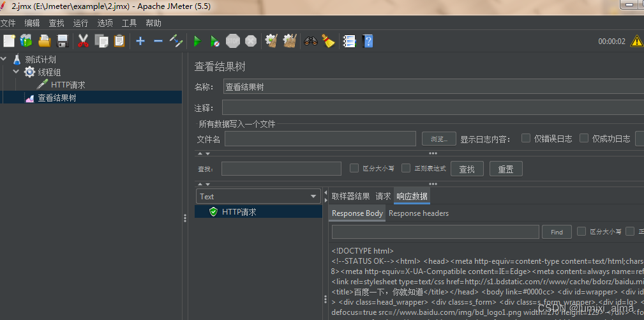Click the Clear results broom icon
The width and height of the screenshot is (644, 320).
271,41
